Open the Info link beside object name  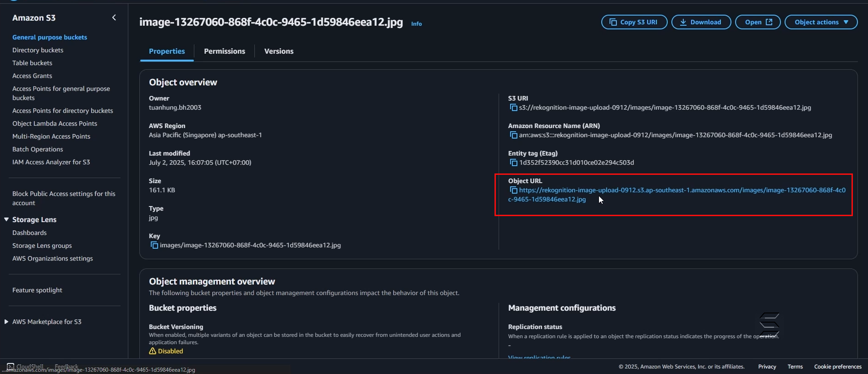[x=417, y=24]
